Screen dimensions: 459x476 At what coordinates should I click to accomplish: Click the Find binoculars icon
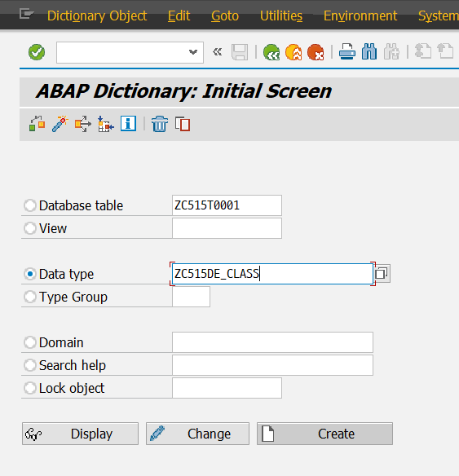[x=369, y=51]
